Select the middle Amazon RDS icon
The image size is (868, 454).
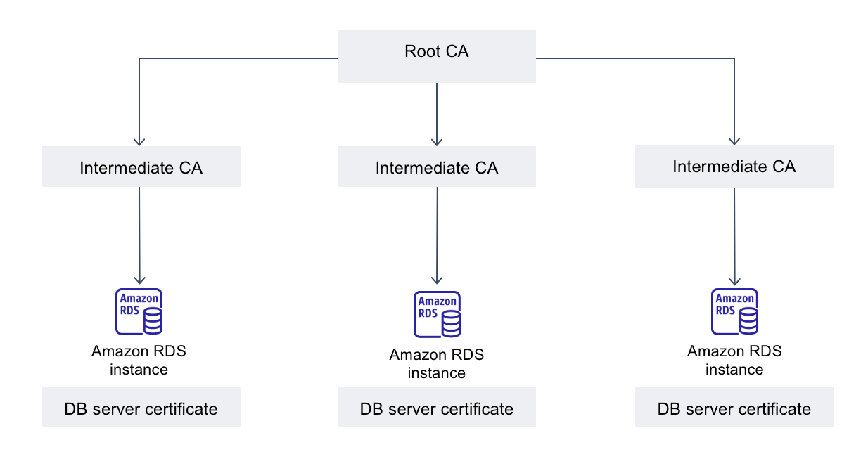[x=437, y=314]
